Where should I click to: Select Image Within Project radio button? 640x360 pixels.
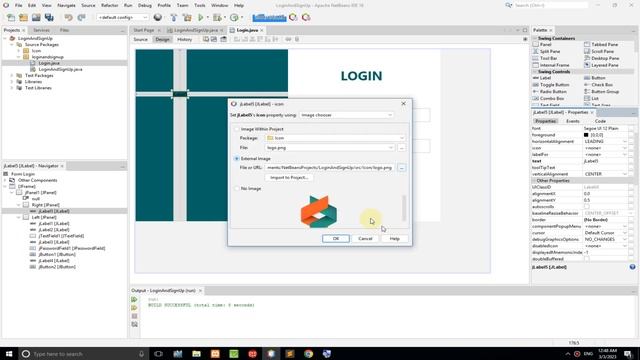pos(236,129)
